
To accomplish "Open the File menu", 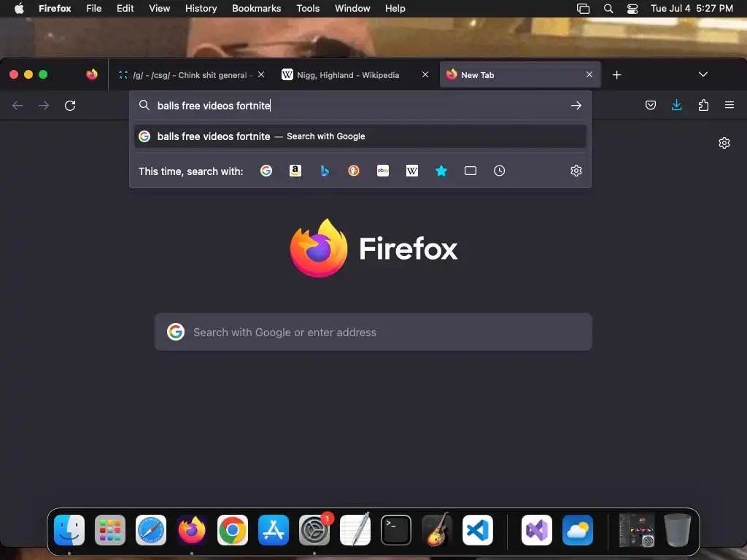I will pyautogui.click(x=94, y=9).
